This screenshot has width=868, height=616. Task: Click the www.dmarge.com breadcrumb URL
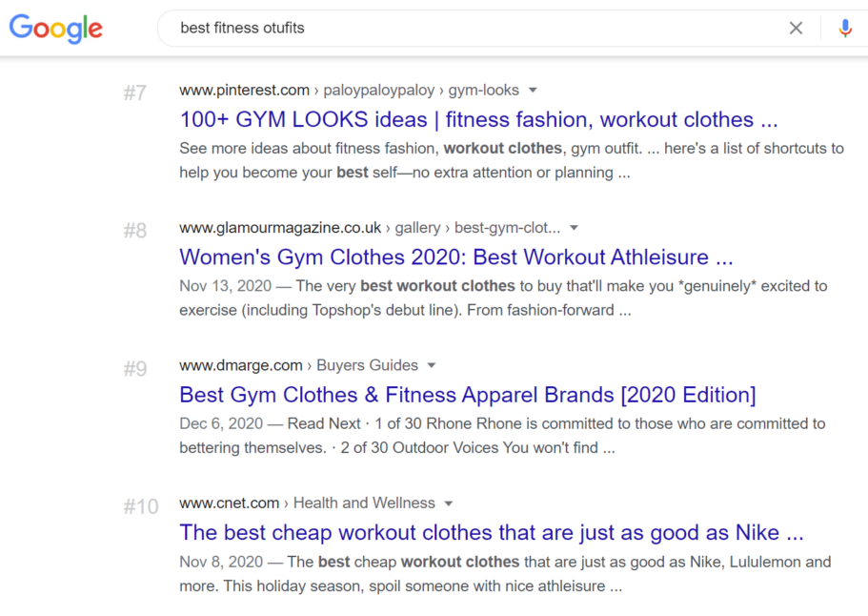(x=243, y=365)
